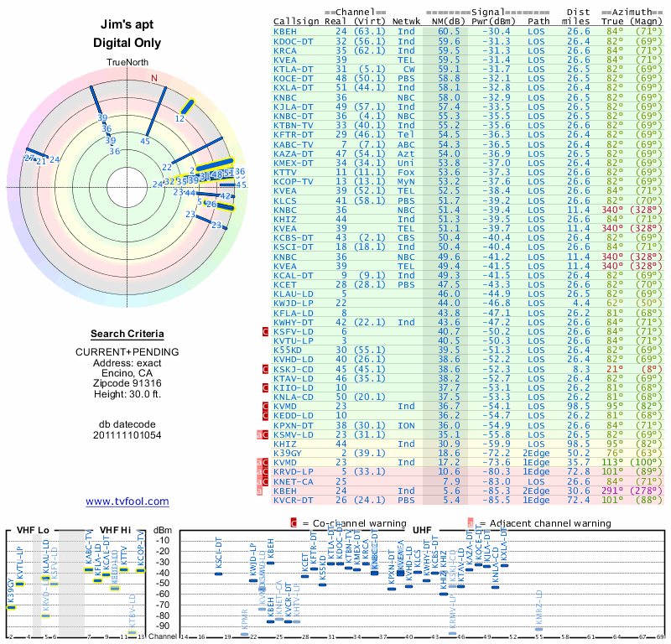The image size is (671, 644).
Task: Click the 'UHF' band label
Action: pyautogui.click(x=422, y=531)
